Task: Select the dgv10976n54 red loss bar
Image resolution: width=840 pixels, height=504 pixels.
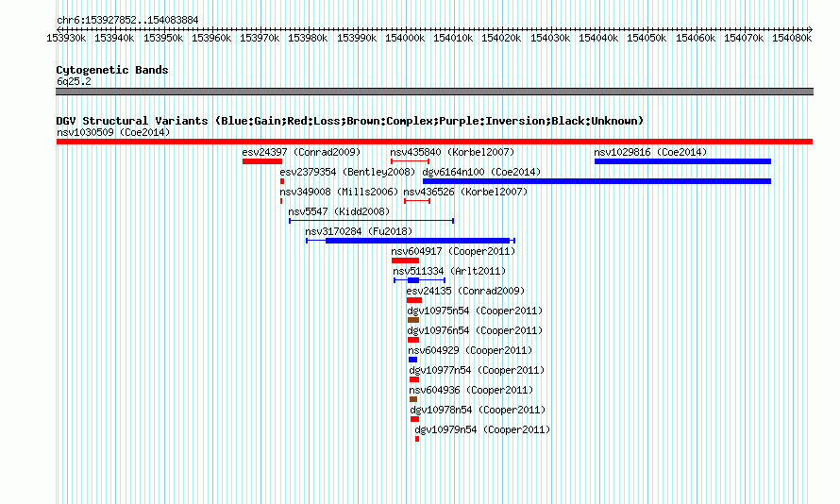Action: pyautogui.click(x=413, y=340)
